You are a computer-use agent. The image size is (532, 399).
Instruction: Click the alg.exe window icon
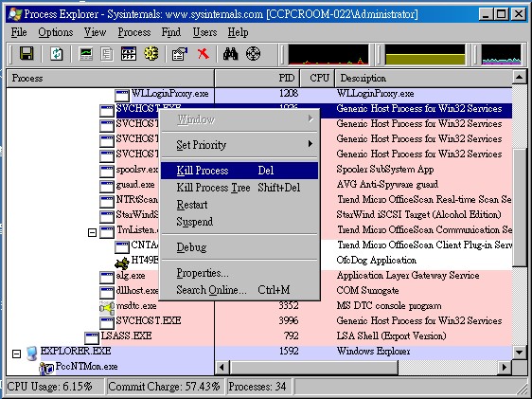point(107,278)
